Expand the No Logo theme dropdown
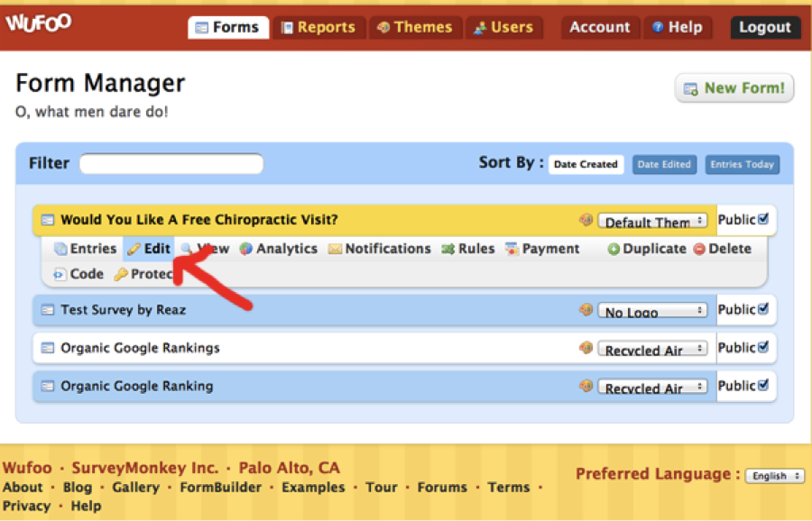This screenshot has width=812, height=521. pos(652,312)
